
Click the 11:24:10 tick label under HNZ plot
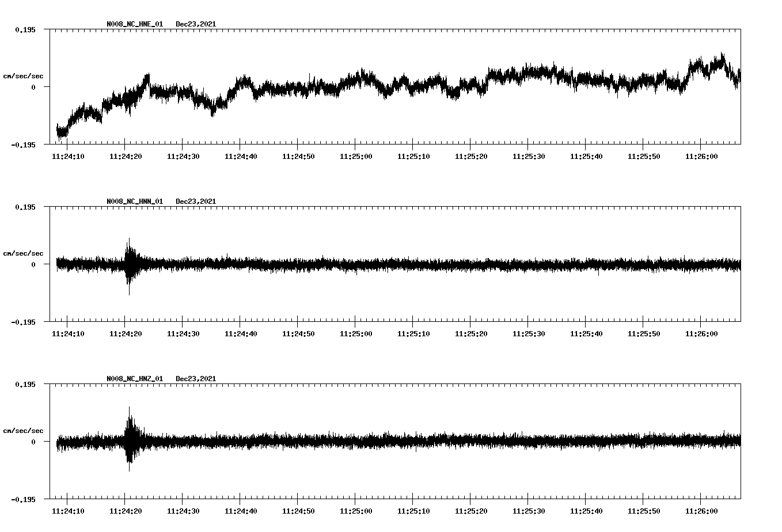pos(68,511)
